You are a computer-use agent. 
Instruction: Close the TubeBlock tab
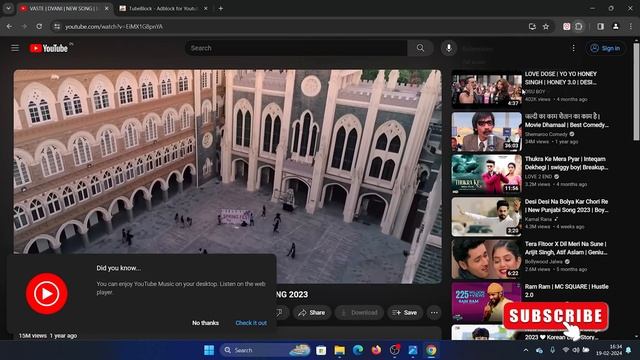pyautogui.click(x=205, y=8)
